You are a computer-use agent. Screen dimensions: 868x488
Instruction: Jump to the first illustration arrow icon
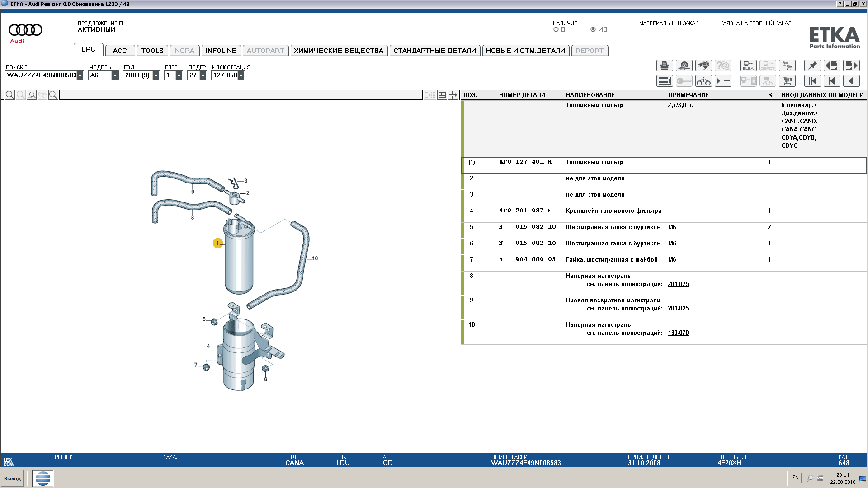(x=812, y=81)
